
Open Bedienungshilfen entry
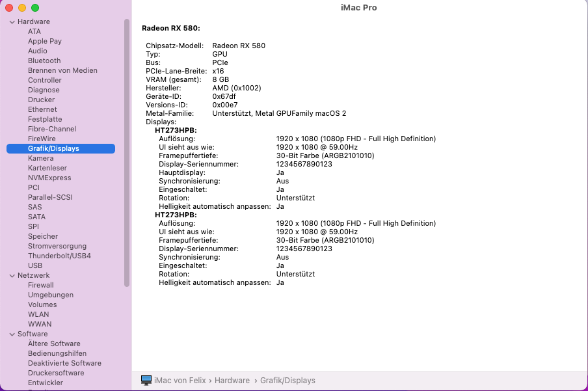pos(57,353)
